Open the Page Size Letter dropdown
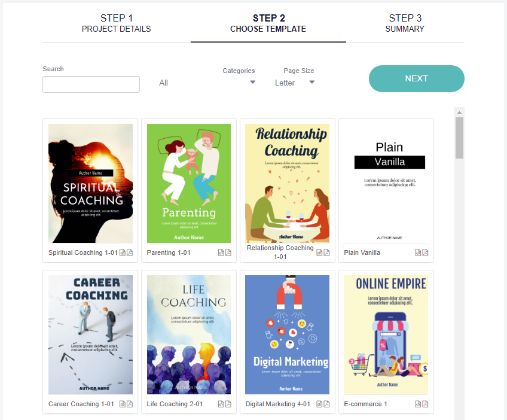507x420 pixels. tap(295, 83)
